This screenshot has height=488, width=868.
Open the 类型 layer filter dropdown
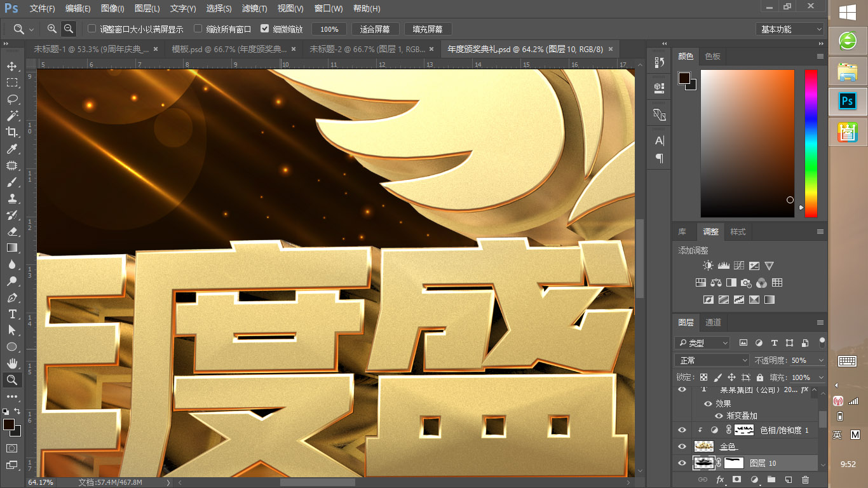pos(702,343)
